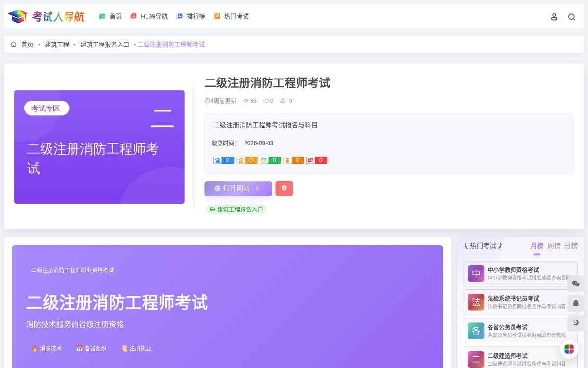
Task: Open 排行榜 in top navigation
Action: coord(191,16)
